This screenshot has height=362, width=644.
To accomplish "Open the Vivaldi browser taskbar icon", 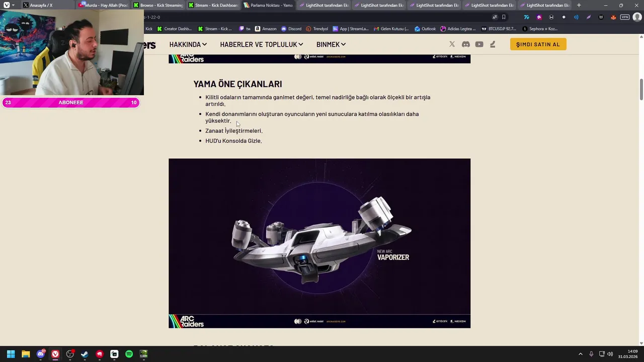I will 55,354.
